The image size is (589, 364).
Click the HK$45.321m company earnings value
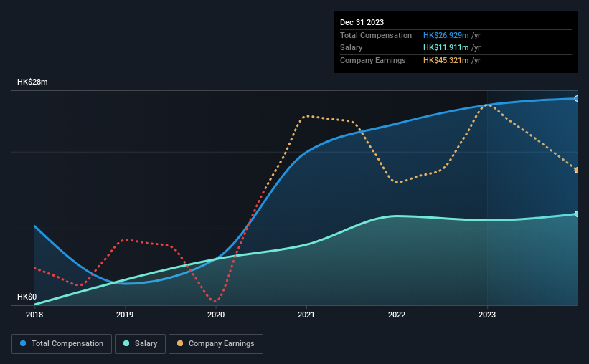(446, 60)
